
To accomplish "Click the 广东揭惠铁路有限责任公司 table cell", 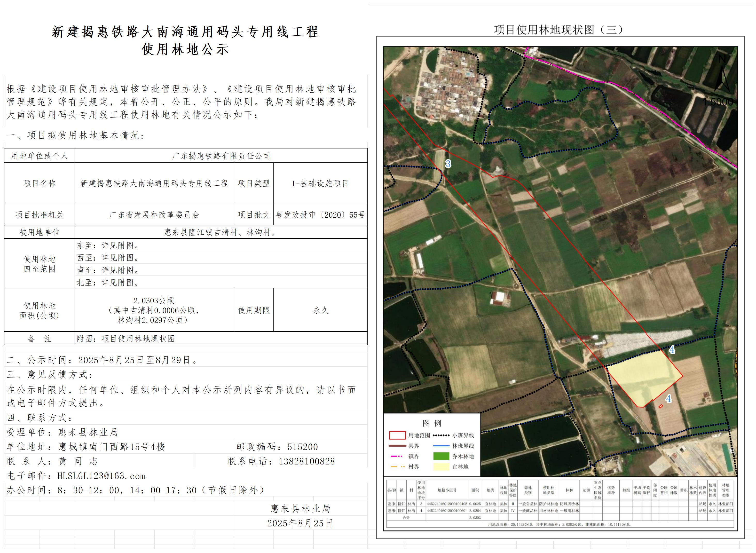I will [x=221, y=156].
